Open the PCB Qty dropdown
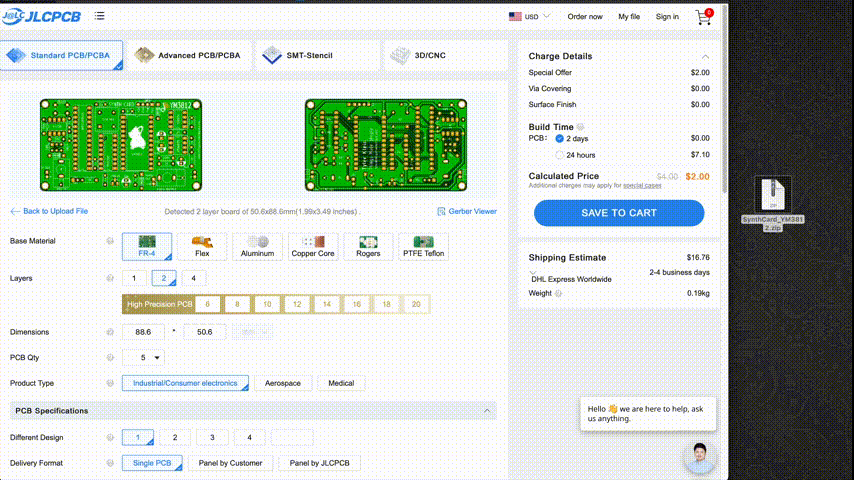The width and height of the screenshot is (854, 480). 144,357
